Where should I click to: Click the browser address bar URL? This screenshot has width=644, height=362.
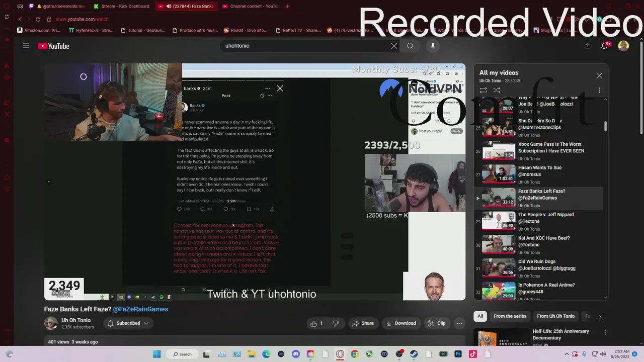pos(82,19)
